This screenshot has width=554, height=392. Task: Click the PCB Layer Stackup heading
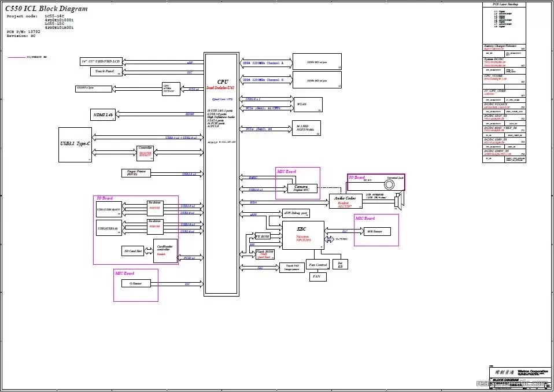(504, 4)
